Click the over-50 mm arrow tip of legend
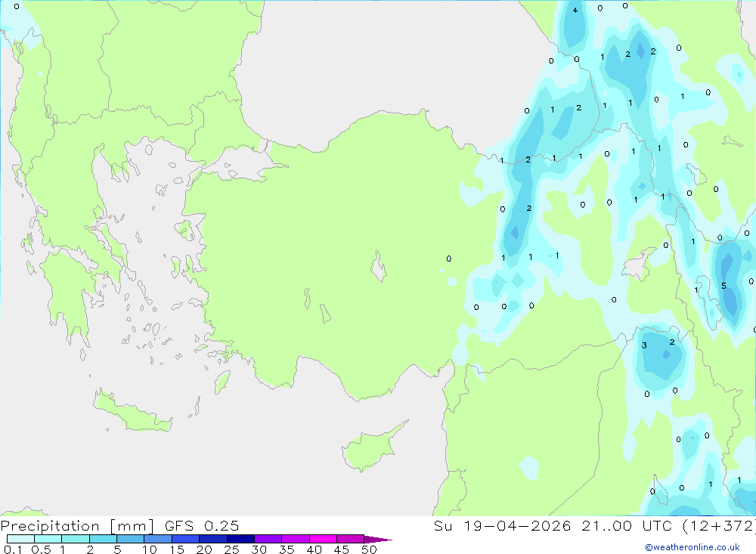This screenshot has height=554, width=756. [378, 539]
